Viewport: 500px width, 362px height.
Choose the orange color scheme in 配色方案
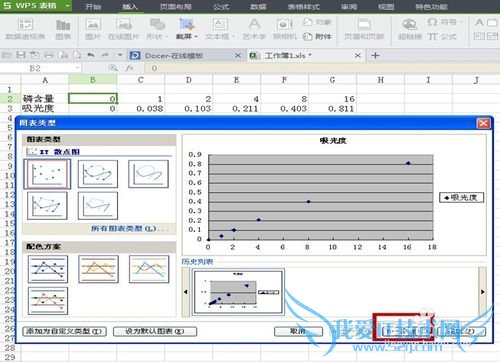click(98, 269)
